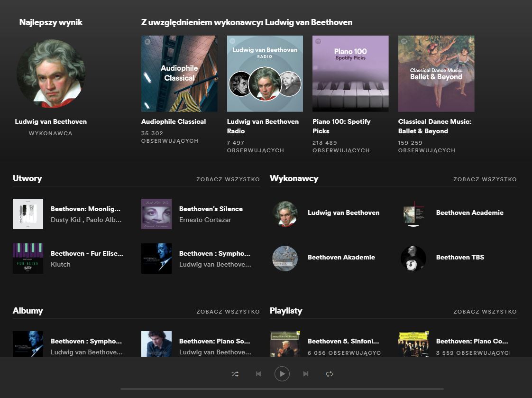Image resolution: width=532 pixels, height=398 pixels.
Task: Click the Ludwig van Beethoven Radio title
Action: pos(263,126)
